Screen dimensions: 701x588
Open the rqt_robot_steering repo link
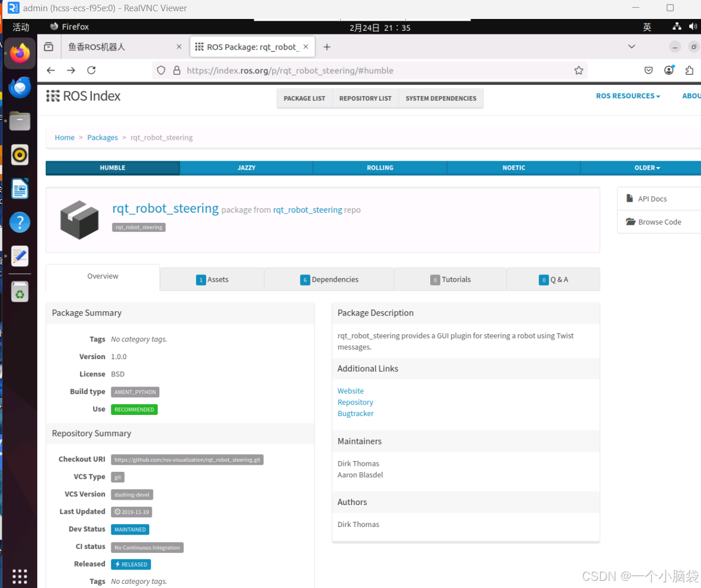point(308,210)
